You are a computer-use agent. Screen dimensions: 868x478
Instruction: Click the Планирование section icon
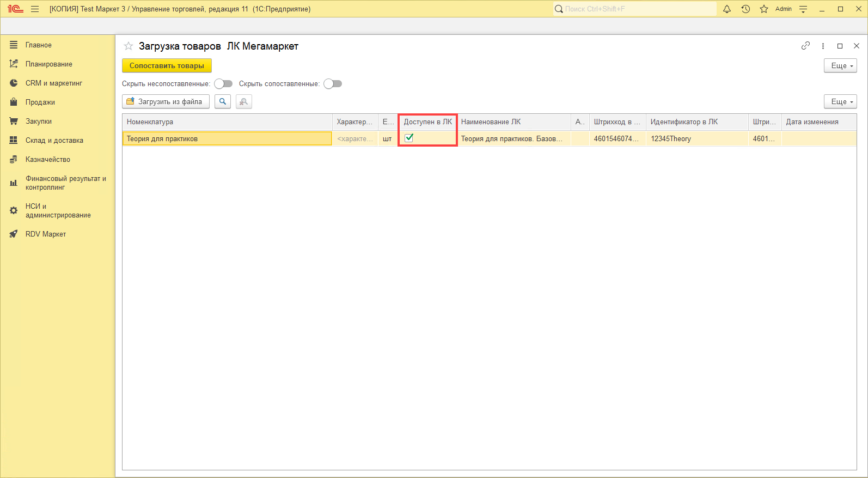coord(14,64)
